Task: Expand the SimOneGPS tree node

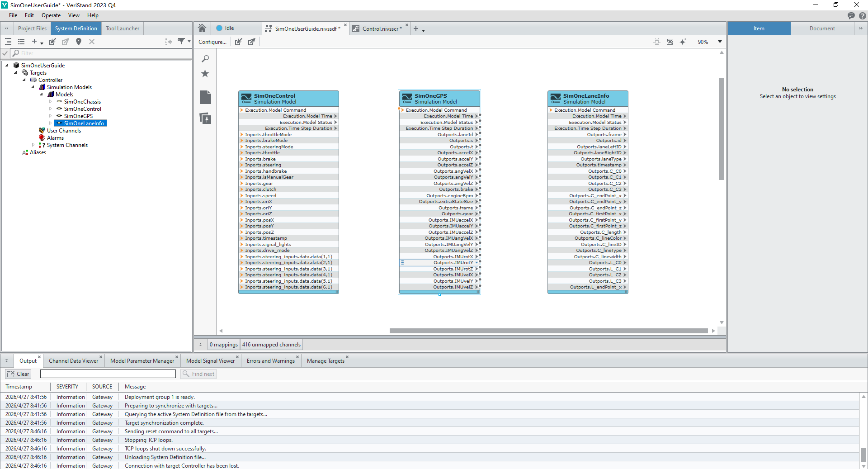Action: pyautogui.click(x=50, y=116)
